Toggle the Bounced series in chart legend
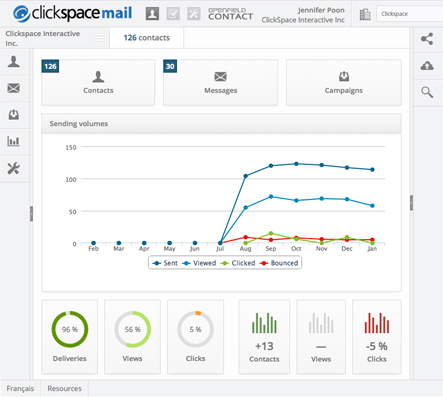Viewport: 443px width, 397px height. point(279,263)
